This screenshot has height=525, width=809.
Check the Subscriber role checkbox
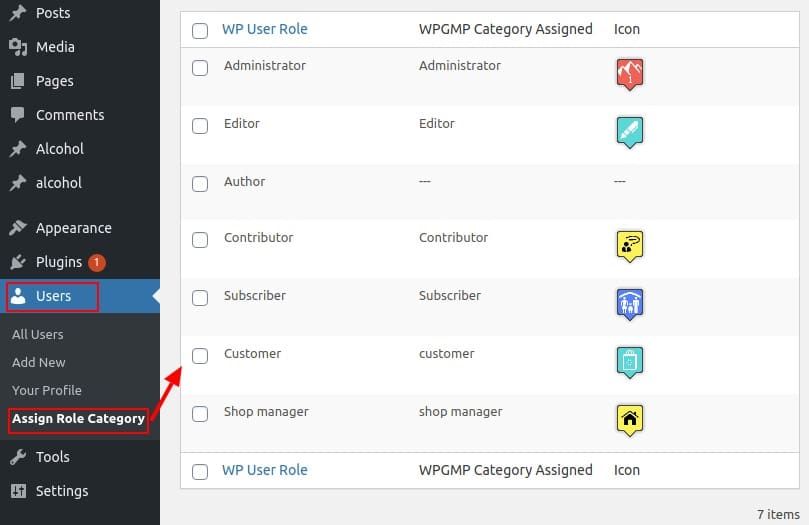(x=200, y=298)
